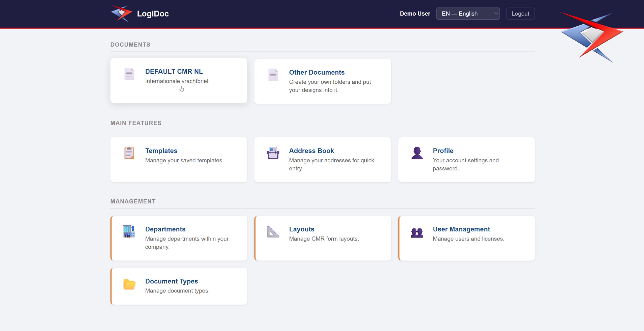The height and width of the screenshot is (331, 644).
Task: Click the DEFAULT CMR NL document icon
Action: click(x=129, y=74)
